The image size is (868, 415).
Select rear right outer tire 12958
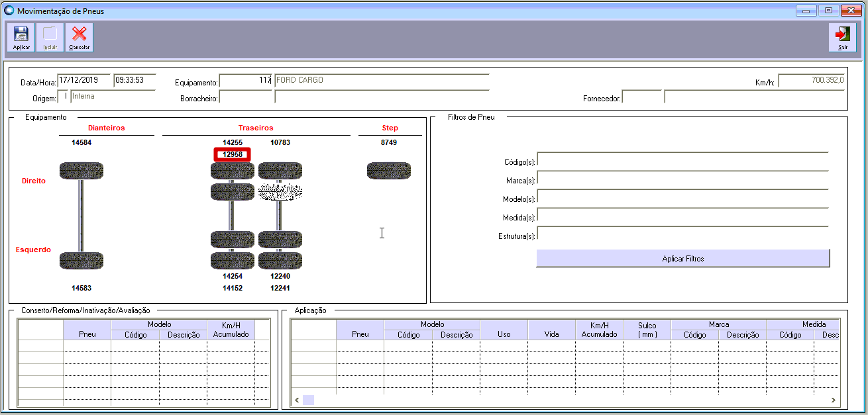point(233,171)
